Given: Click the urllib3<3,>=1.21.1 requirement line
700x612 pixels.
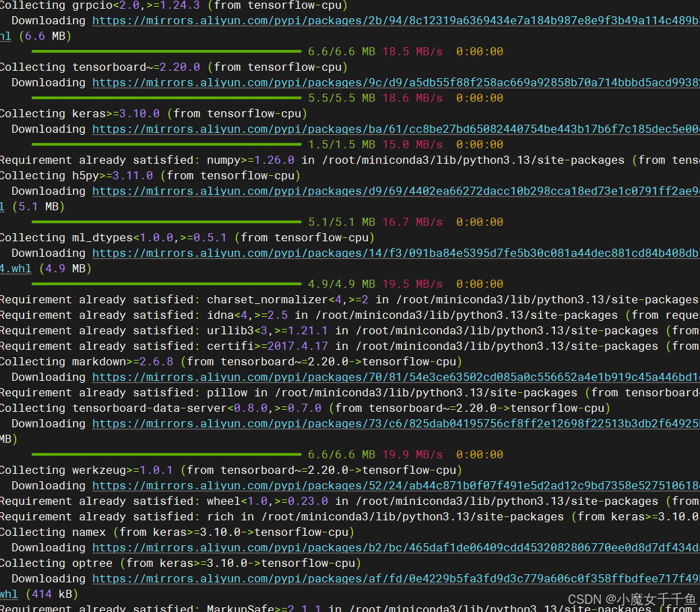Looking at the screenshot, I should coord(350,330).
